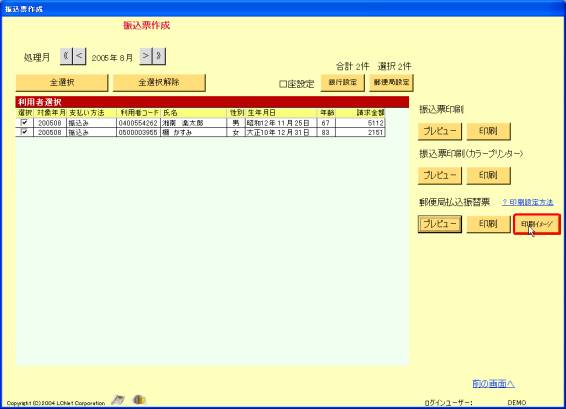Click 全選択解除 deselect-all button
The image size is (566, 409).
(x=159, y=83)
